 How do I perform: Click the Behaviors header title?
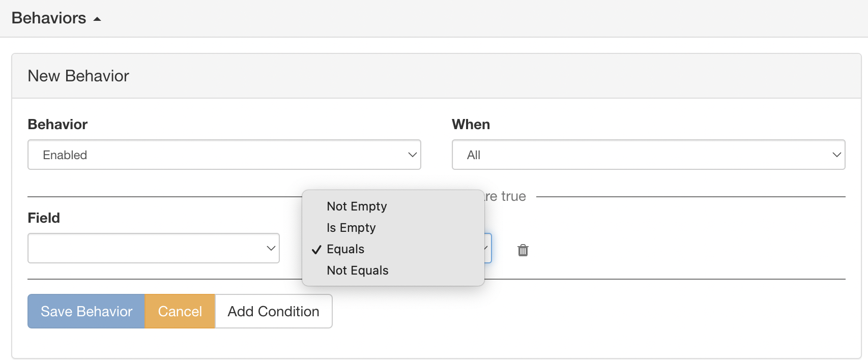(x=49, y=18)
